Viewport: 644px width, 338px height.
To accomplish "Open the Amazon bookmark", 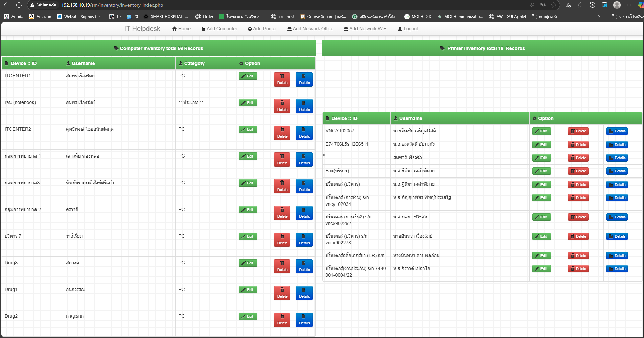I will 40,16.
